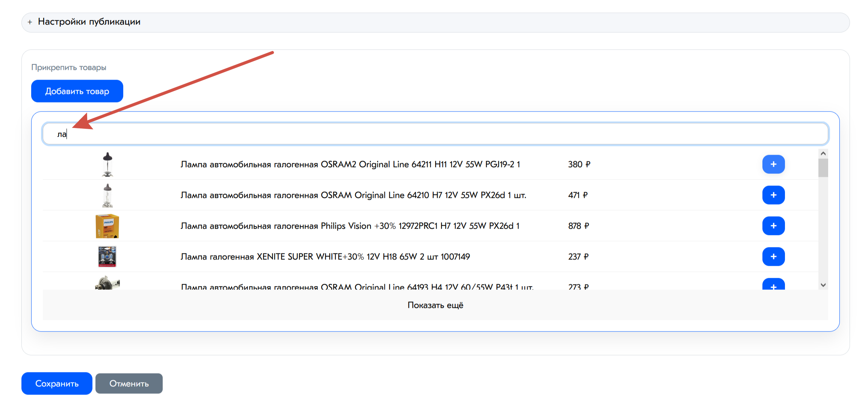Add the OSRAM2 64211 H11 lamp with plus

773,164
